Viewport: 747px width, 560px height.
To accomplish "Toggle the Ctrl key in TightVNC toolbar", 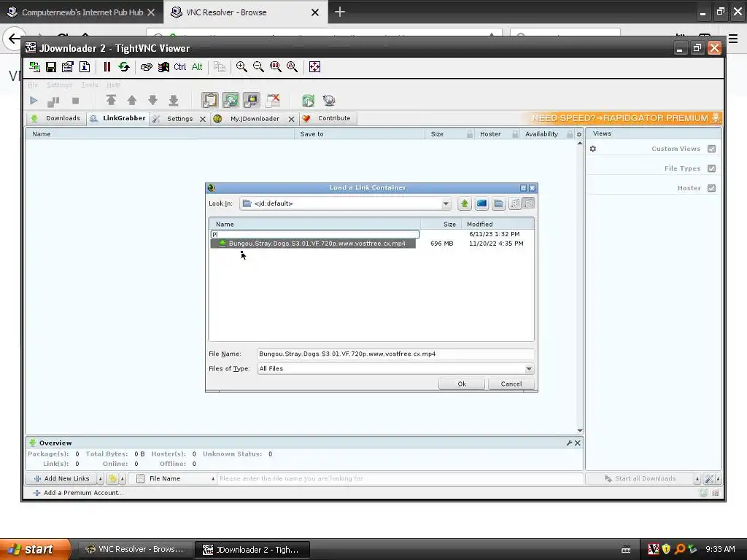I will coord(180,66).
